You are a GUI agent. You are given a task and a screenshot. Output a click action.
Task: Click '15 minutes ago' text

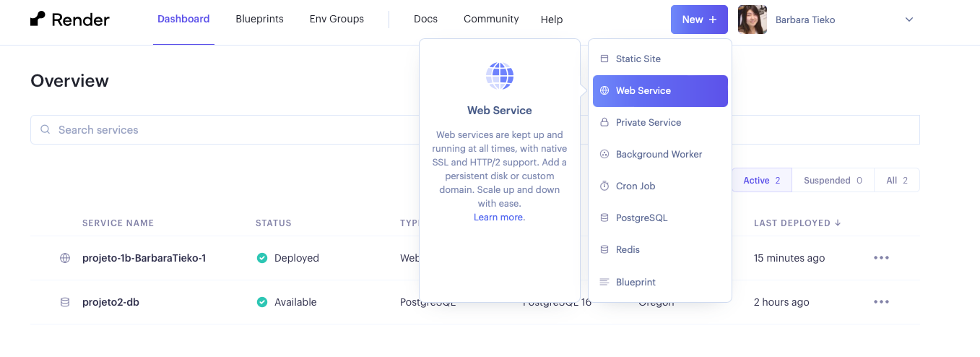(789, 258)
